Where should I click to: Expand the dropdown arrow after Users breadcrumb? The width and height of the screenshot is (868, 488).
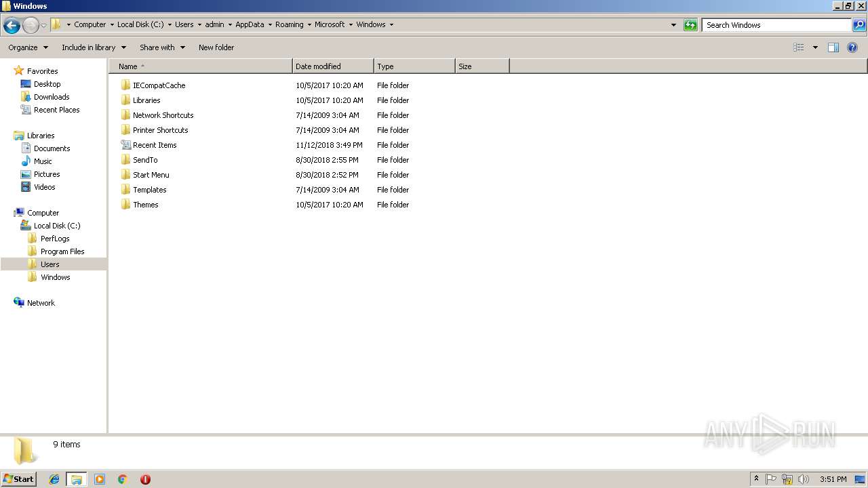[x=199, y=24]
